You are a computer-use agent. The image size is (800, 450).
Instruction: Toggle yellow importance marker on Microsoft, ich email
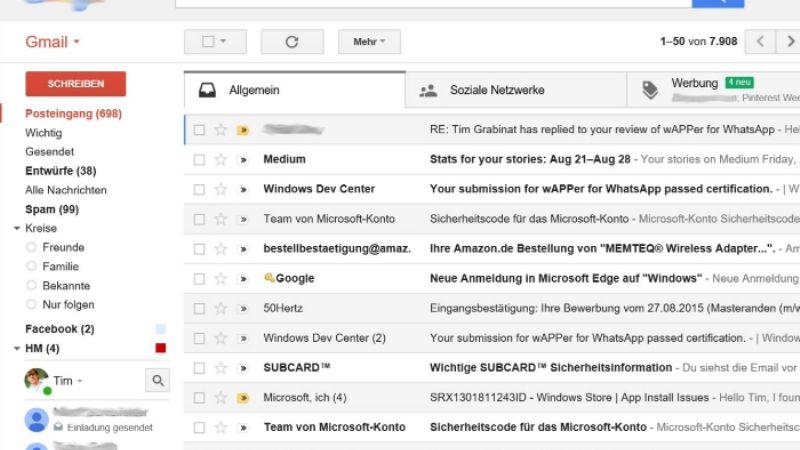click(243, 398)
